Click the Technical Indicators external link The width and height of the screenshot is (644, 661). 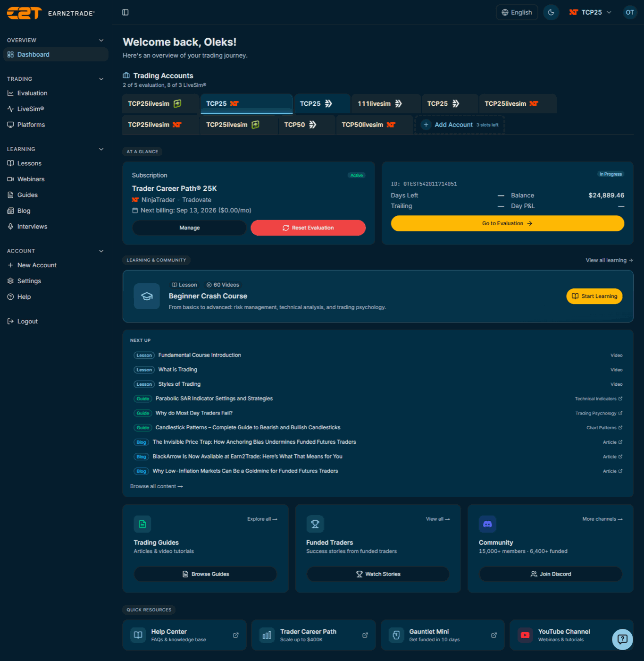coord(598,399)
